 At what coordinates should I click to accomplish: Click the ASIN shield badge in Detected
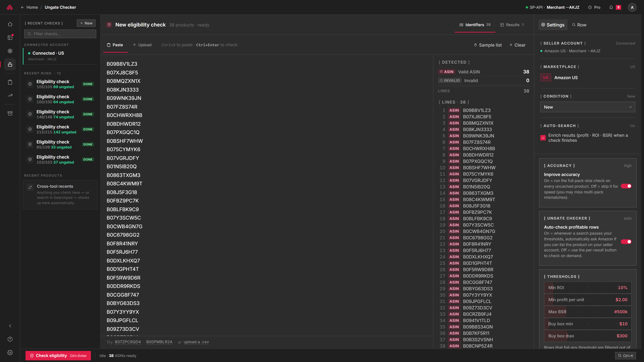(x=447, y=72)
